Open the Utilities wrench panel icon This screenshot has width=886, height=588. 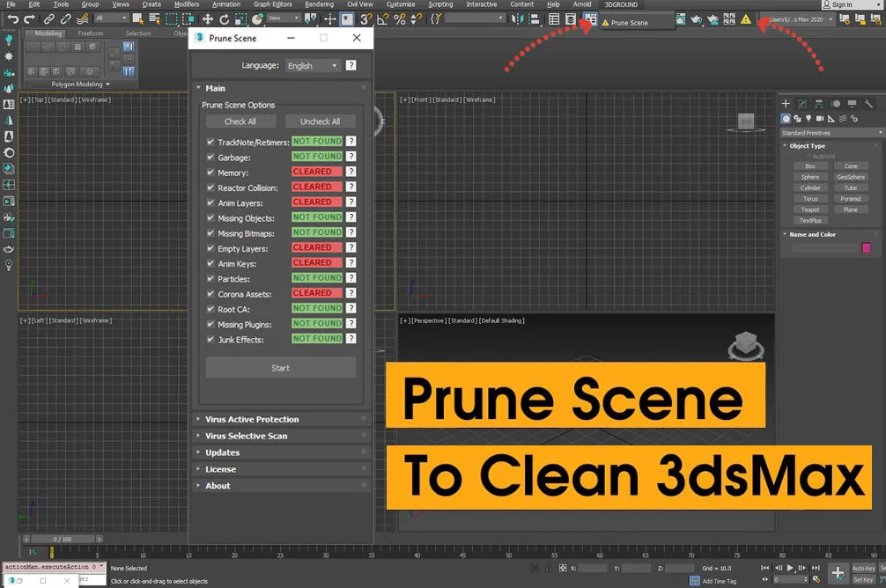point(868,103)
